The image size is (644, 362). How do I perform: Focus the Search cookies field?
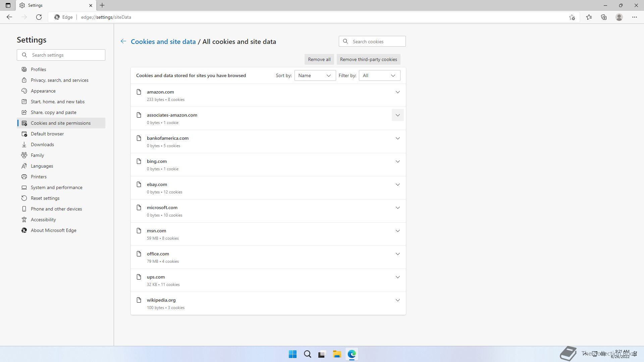click(x=372, y=42)
